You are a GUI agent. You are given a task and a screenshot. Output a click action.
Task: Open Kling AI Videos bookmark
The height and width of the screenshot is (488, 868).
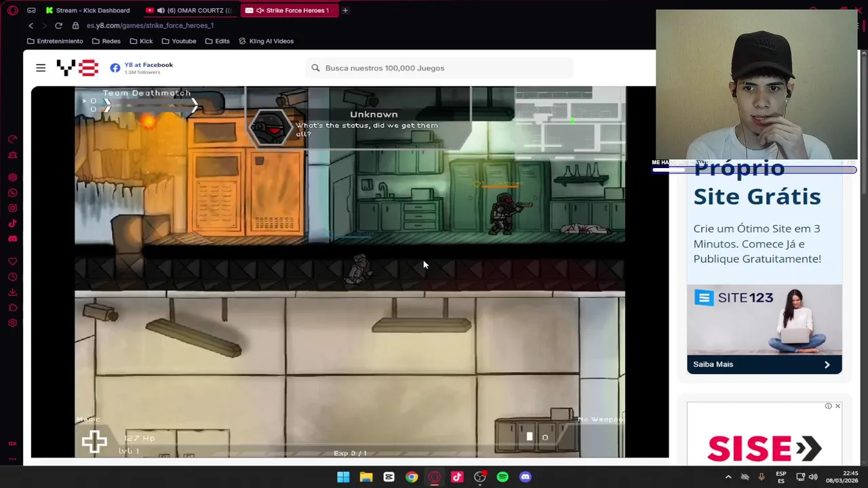[x=266, y=41]
